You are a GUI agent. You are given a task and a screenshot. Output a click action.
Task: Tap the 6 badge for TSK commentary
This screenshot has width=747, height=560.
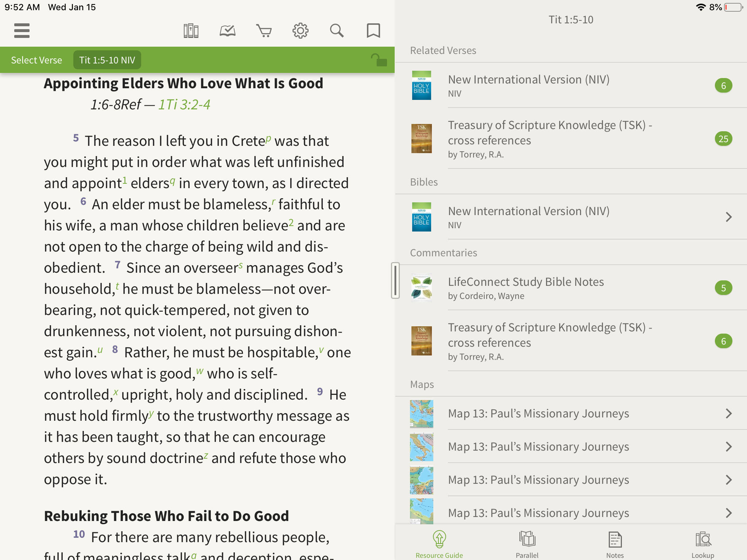tap(723, 341)
